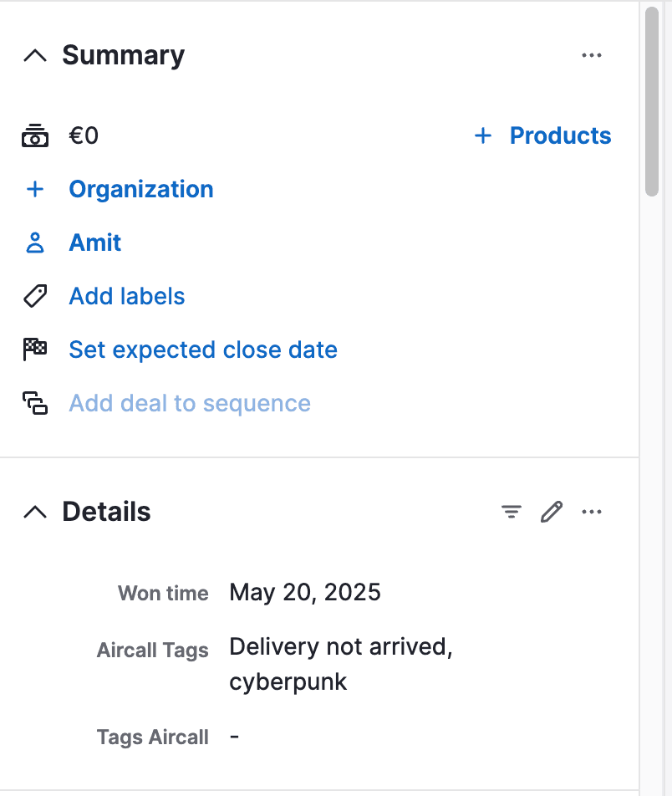Add labels to the deal
The image size is (672, 796).
point(127,296)
